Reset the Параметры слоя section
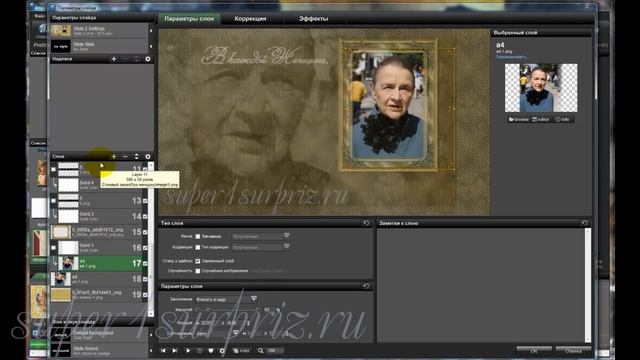640x360 pixels. coord(366,286)
